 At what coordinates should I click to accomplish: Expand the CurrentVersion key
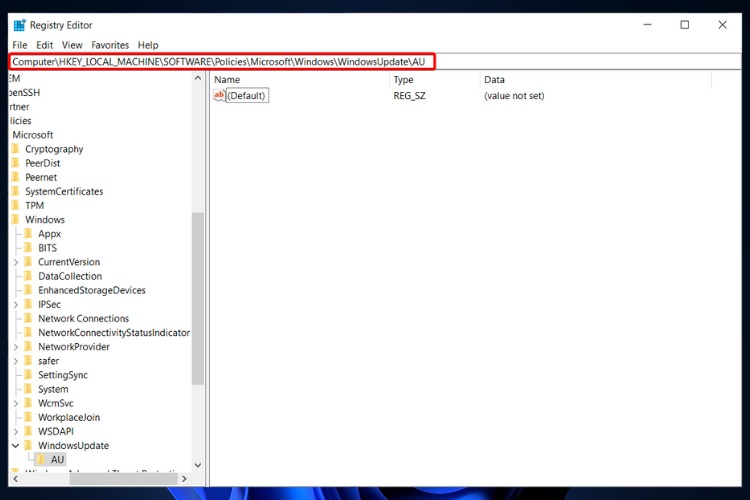[15, 262]
